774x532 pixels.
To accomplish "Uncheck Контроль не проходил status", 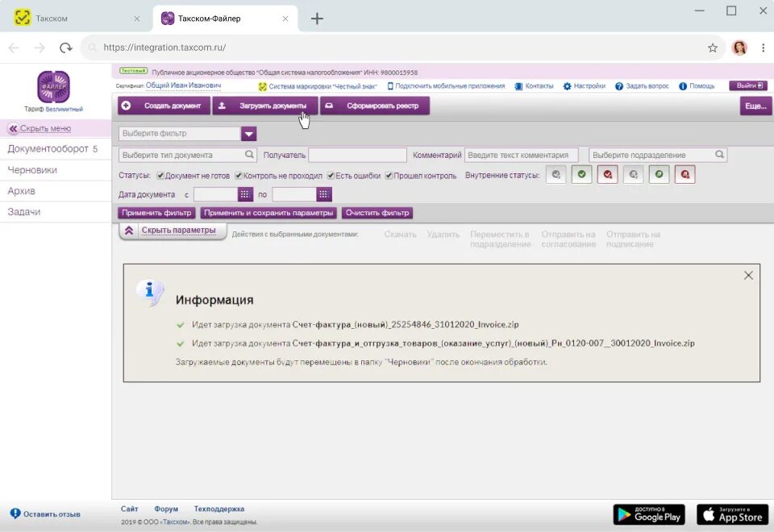I will (x=239, y=176).
